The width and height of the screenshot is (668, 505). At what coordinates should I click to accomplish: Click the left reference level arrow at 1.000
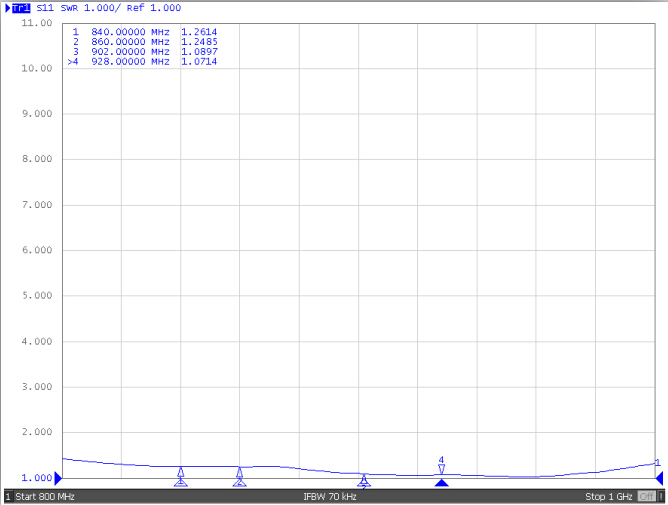(x=58, y=479)
